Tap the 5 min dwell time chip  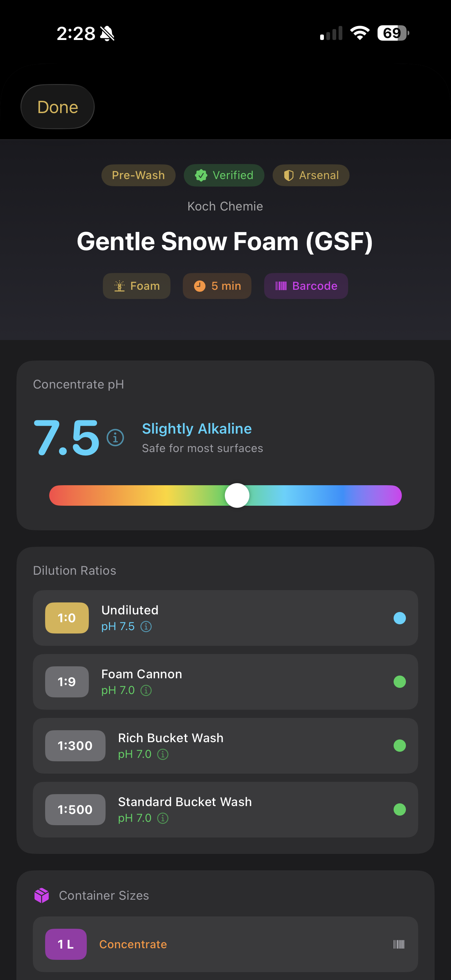pos(217,286)
